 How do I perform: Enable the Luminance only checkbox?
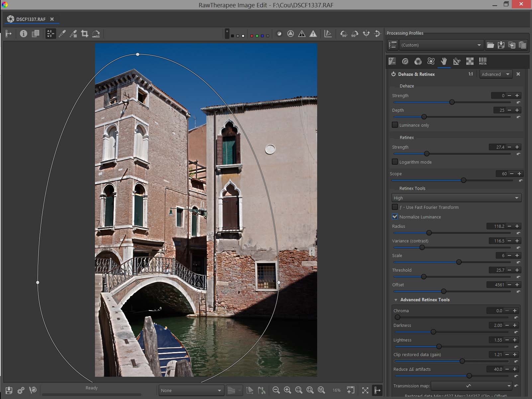click(395, 125)
